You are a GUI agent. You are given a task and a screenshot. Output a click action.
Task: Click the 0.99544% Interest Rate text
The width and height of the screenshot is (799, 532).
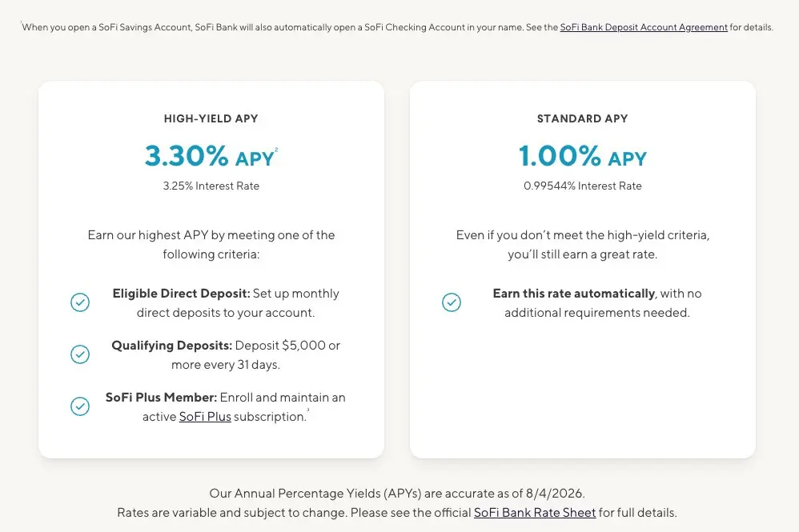583,186
